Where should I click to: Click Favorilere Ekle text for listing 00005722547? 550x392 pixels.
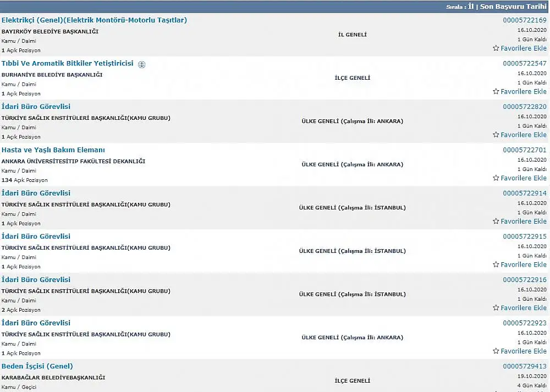click(x=524, y=91)
